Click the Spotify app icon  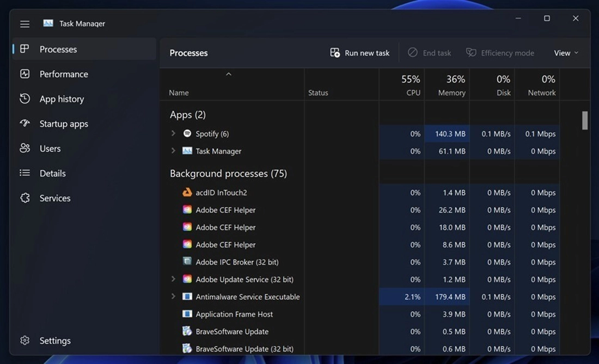[x=187, y=133]
